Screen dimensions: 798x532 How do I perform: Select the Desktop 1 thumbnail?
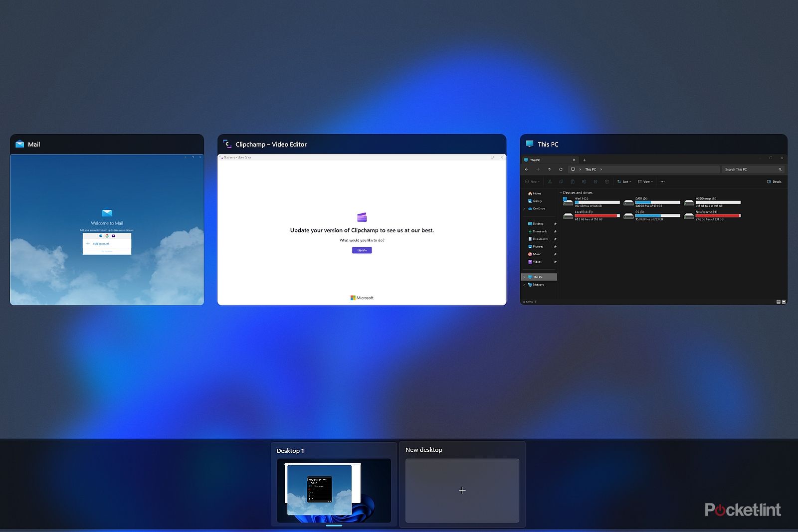(334, 490)
